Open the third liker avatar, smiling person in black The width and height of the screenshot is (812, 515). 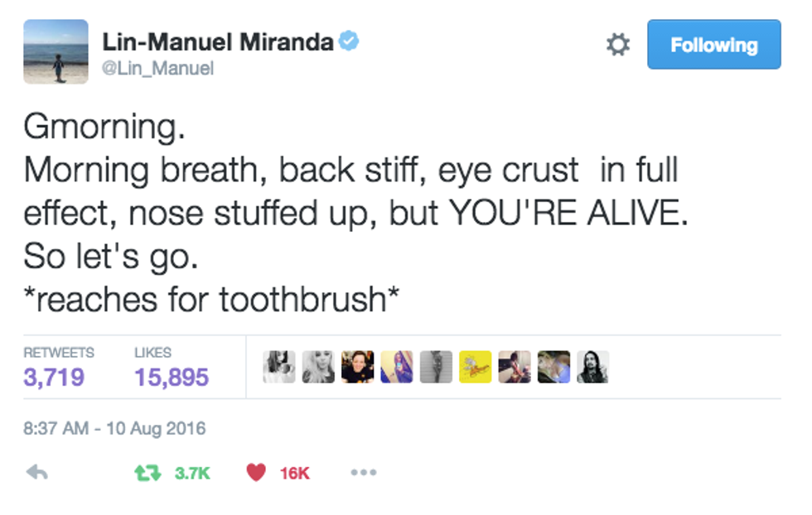coord(357,367)
